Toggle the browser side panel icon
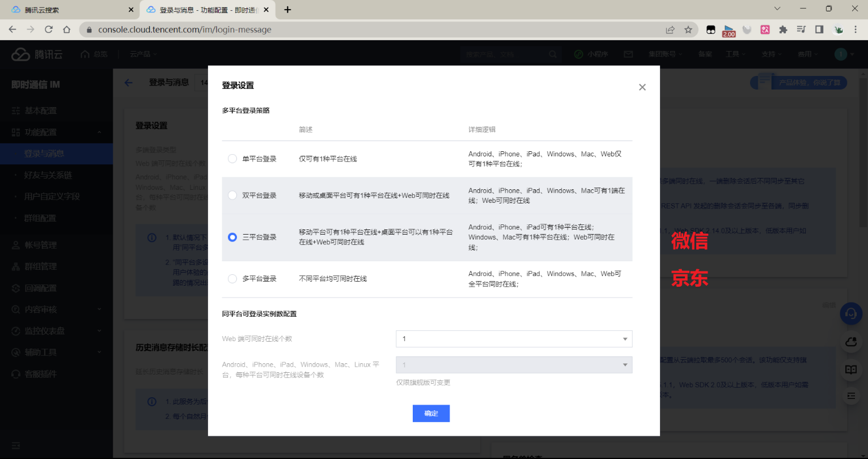The height and width of the screenshot is (459, 868). point(819,29)
